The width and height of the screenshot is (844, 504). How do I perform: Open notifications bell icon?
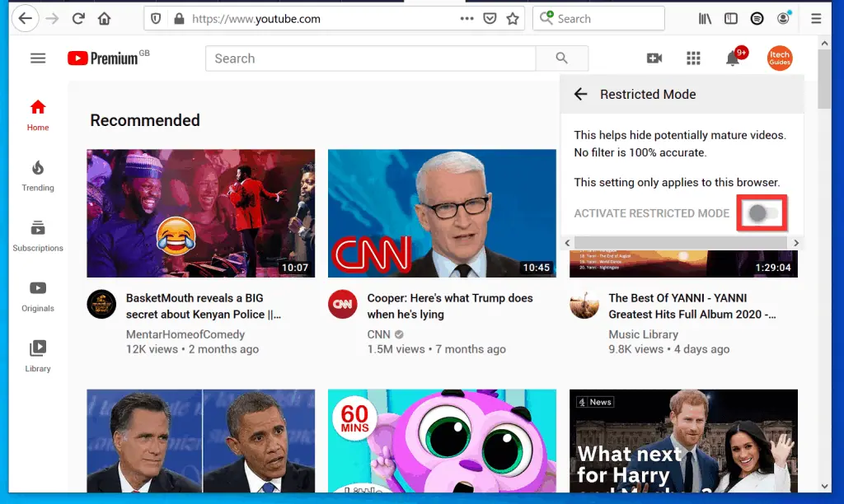coord(734,57)
